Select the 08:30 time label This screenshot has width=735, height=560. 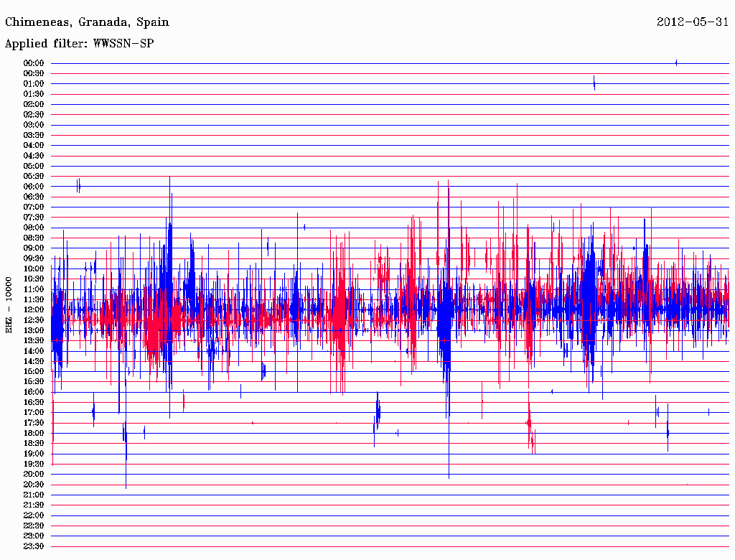[x=33, y=238]
